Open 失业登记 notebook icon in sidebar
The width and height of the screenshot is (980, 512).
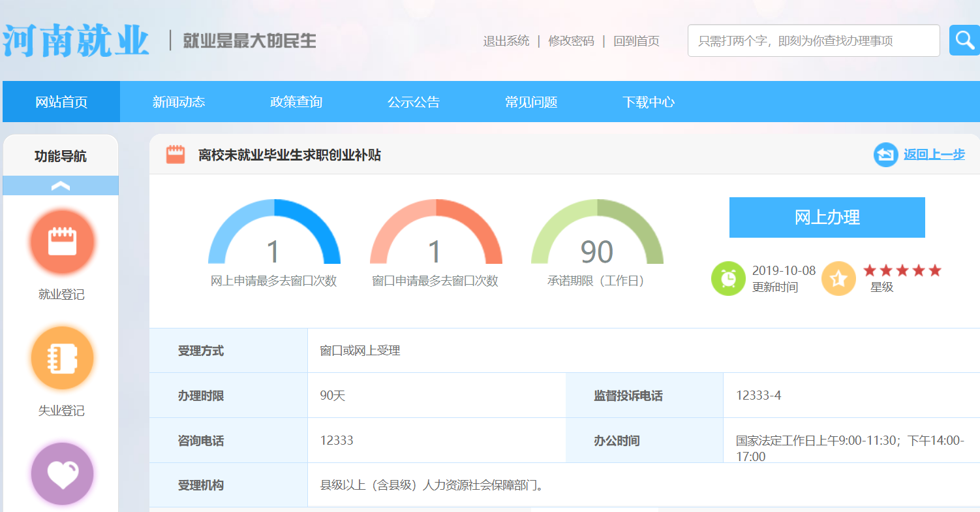[x=63, y=358]
